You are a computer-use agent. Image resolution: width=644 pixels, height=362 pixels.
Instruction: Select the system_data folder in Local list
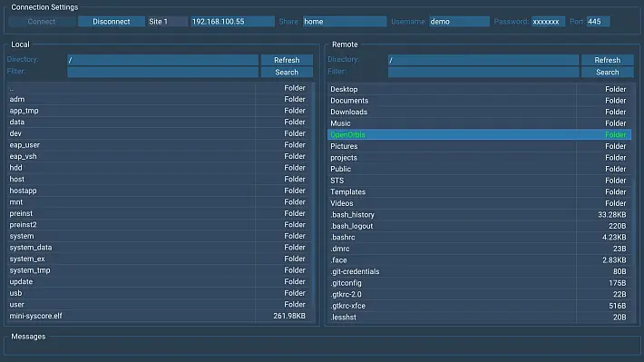click(159, 248)
